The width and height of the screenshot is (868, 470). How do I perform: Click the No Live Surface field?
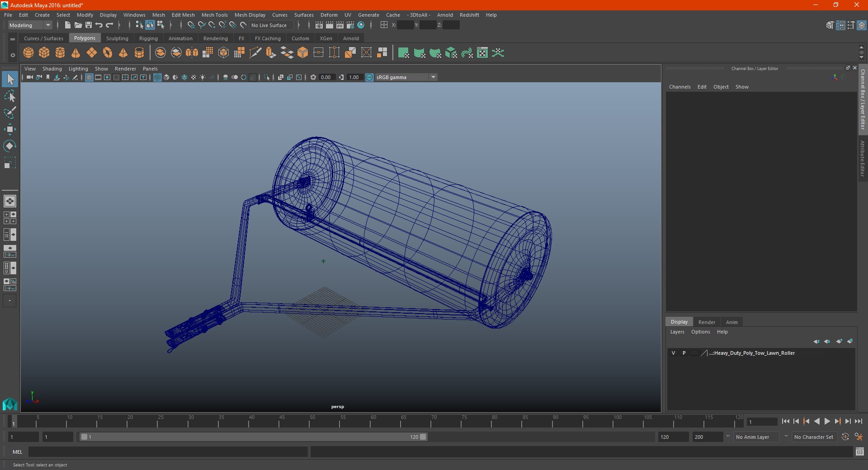point(272,25)
